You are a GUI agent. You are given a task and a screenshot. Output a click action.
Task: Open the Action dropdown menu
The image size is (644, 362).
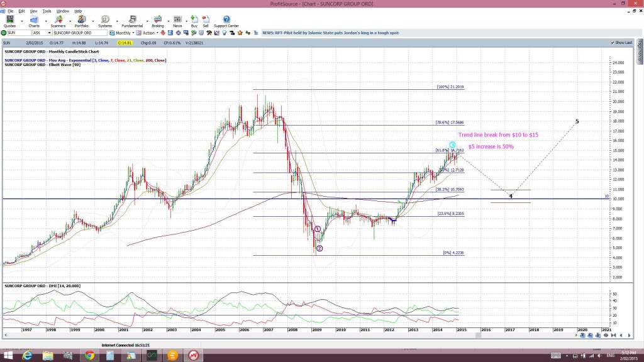click(x=147, y=33)
